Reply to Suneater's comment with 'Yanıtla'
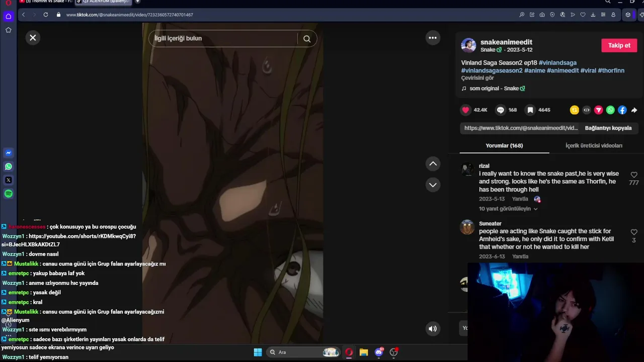Viewport: 644px width, 362px height. coord(520,256)
